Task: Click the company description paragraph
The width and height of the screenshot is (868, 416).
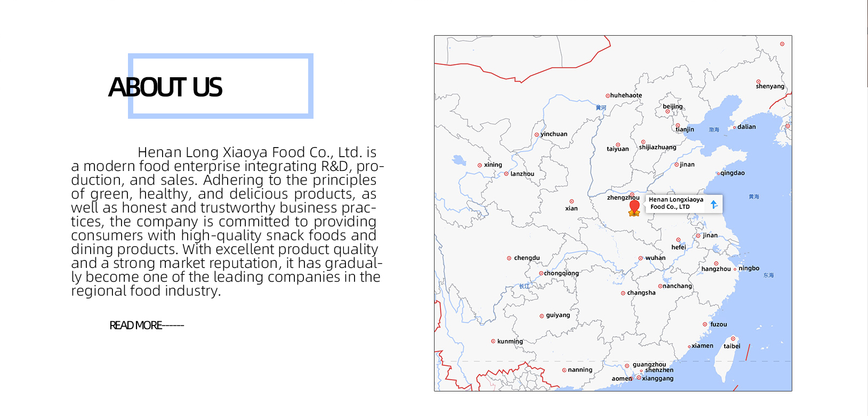Action: click(226, 222)
